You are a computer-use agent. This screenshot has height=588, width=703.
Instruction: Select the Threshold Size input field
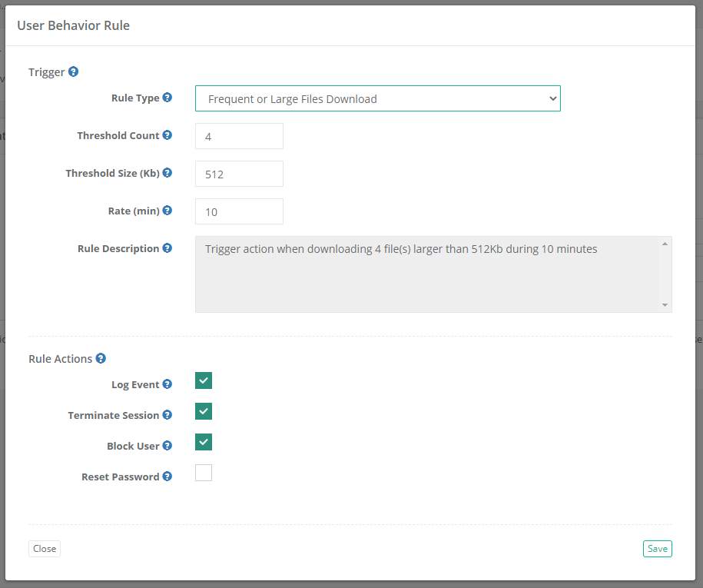tap(239, 173)
